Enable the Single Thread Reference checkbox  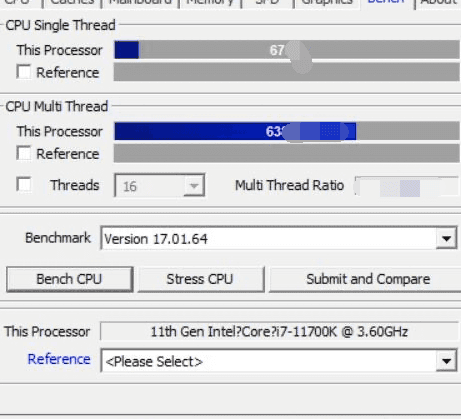click(24, 72)
